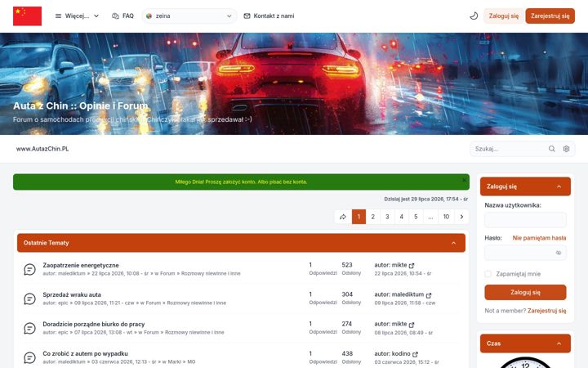
Task: Click the sidebar Zaloguj się button
Action: pos(525,292)
